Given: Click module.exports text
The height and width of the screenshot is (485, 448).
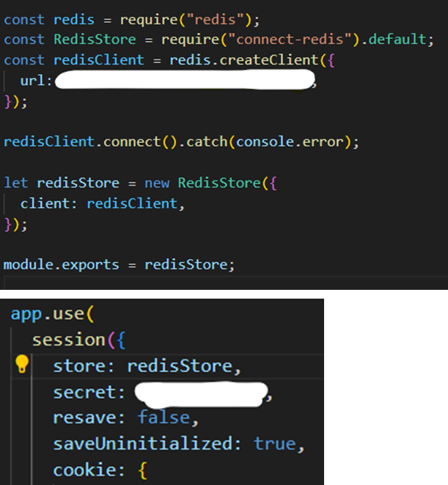Looking at the screenshot, I should (61, 265).
